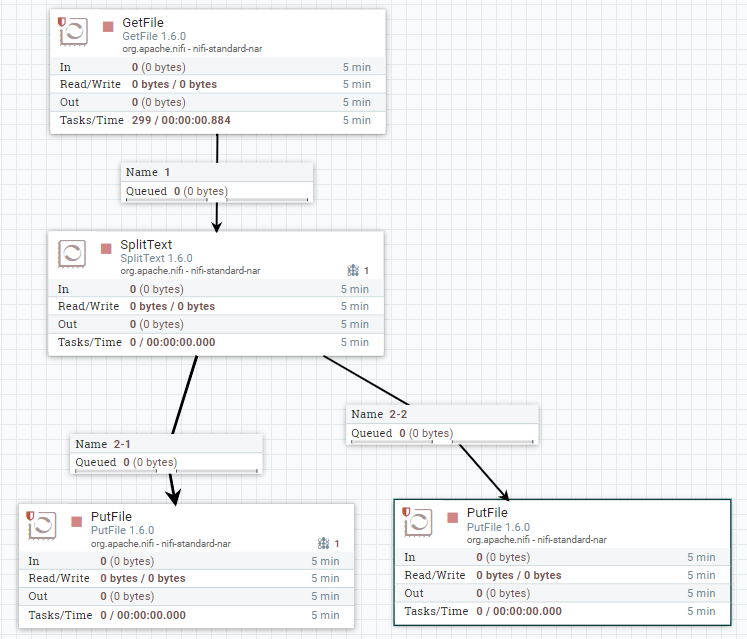Click the SplitText processor icon
The width and height of the screenshot is (747, 639).
[72, 254]
